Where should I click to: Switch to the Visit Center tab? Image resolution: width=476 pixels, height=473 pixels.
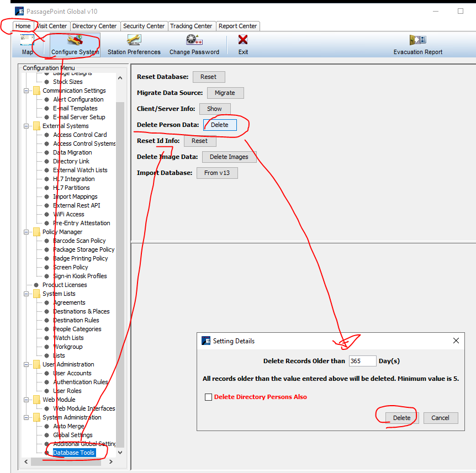(x=51, y=26)
